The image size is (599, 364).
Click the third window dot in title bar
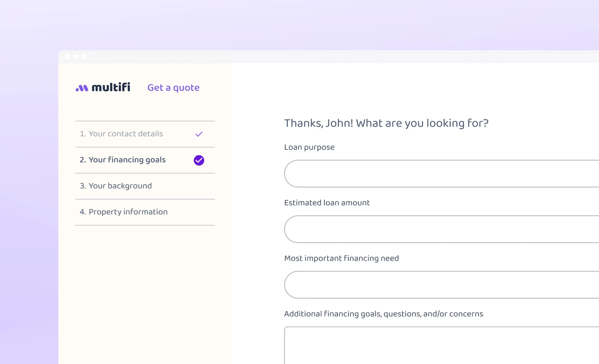(x=83, y=57)
